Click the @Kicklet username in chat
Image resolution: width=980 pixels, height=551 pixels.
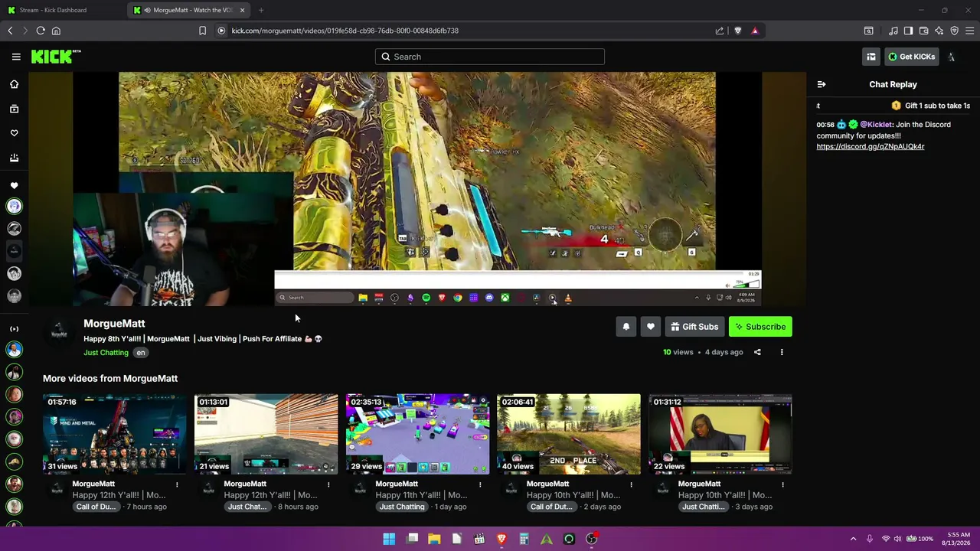tap(877, 125)
